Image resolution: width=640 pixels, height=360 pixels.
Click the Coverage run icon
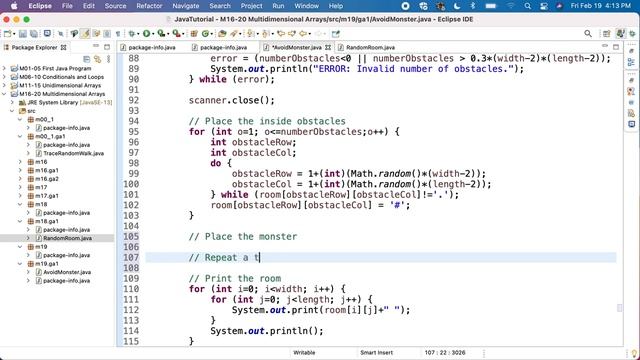point(161,34)
